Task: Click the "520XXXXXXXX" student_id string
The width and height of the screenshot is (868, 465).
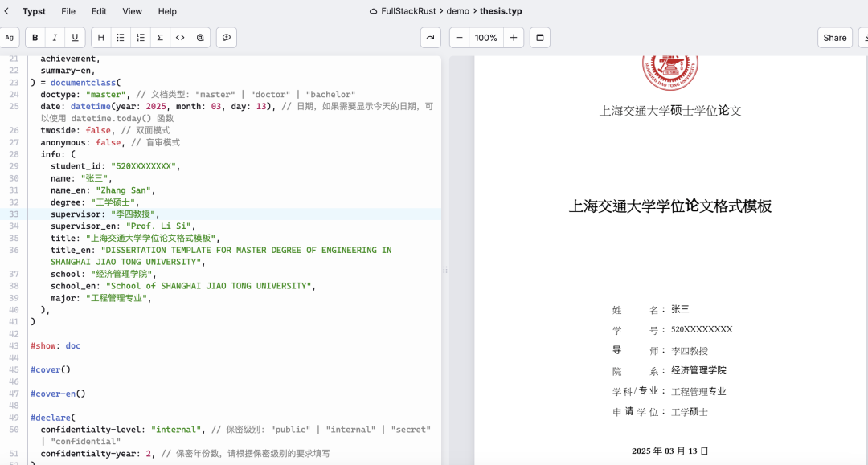Action: pos(143,166)
